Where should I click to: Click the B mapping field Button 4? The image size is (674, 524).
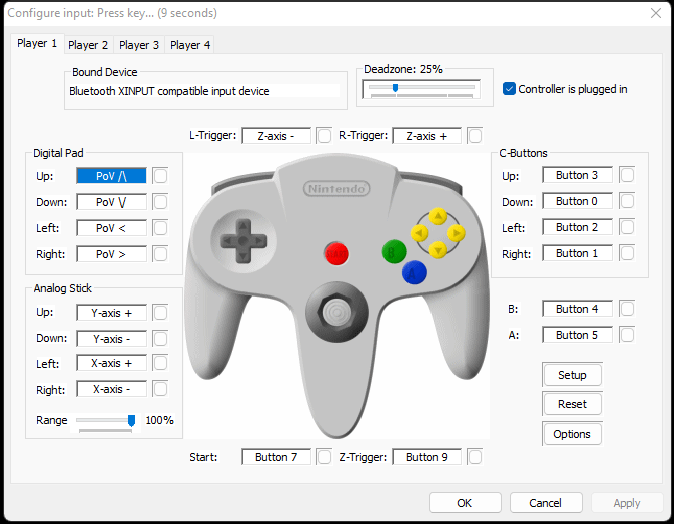pyautogui.click(x=577, y=309)
